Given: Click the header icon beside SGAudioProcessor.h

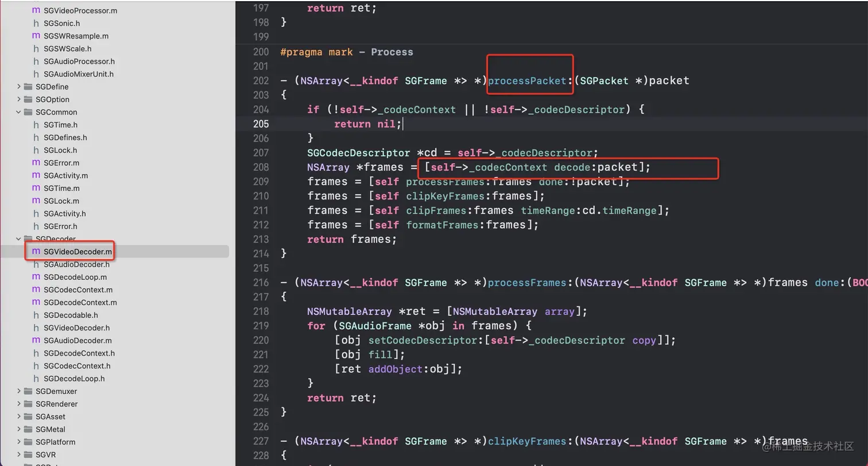Looking at the screenshot, I should (x=36, y=61).
